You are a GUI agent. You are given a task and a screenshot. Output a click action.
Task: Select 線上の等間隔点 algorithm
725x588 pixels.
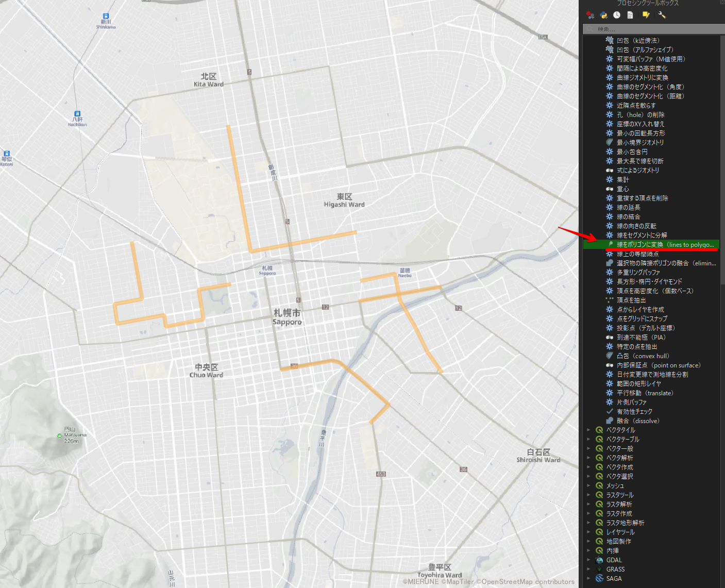(637, 254)
